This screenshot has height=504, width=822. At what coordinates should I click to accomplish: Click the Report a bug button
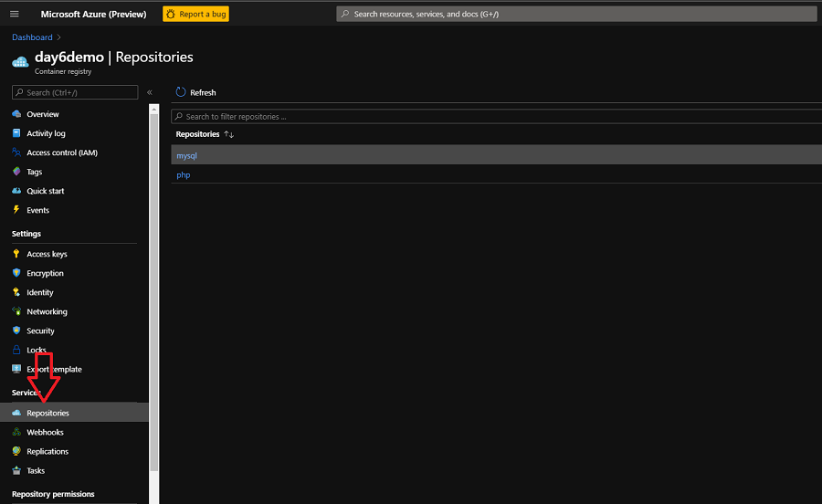[x=195, y=14]
